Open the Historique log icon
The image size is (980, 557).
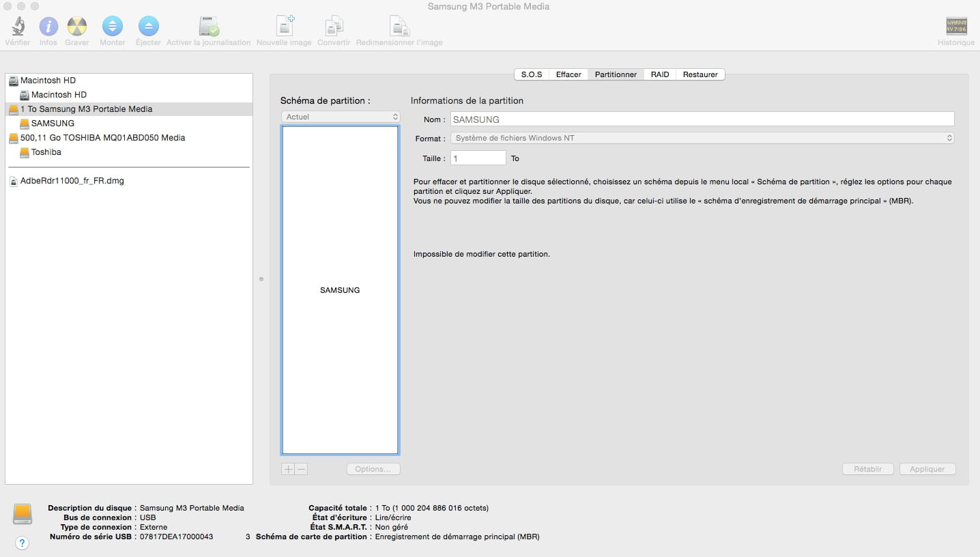pyautogui.click(x=956, y=26)
